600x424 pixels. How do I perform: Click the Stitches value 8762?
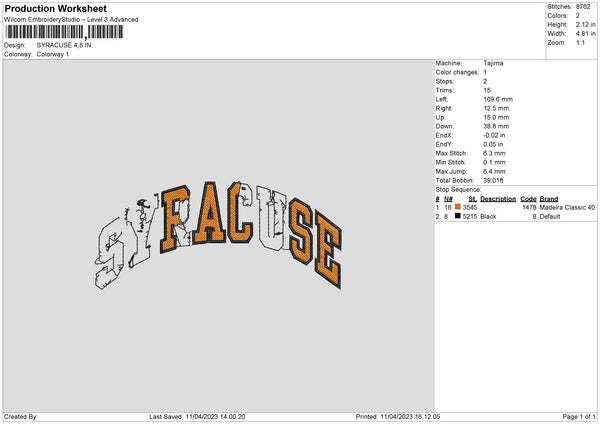point(583,7)
